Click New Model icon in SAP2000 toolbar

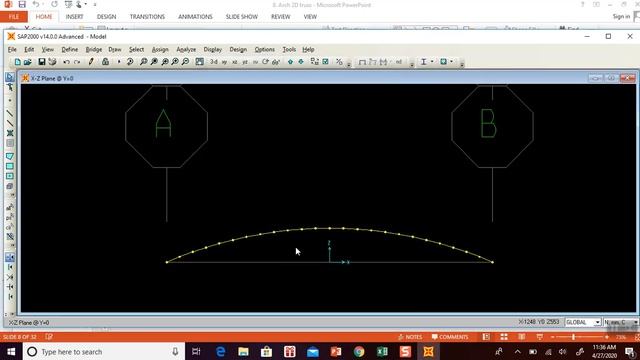tap(17, 62)
